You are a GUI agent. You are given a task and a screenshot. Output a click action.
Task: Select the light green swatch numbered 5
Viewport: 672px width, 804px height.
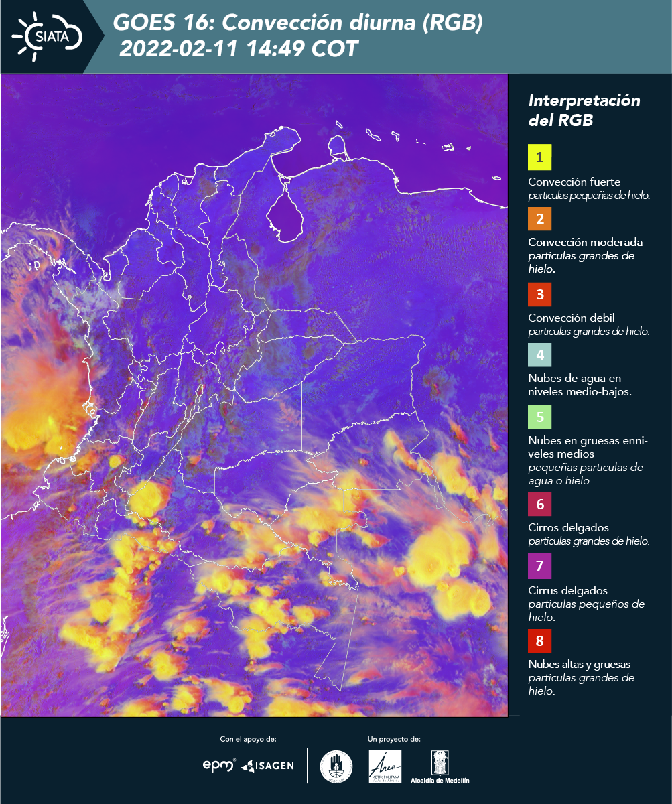(x=539, y=417)
